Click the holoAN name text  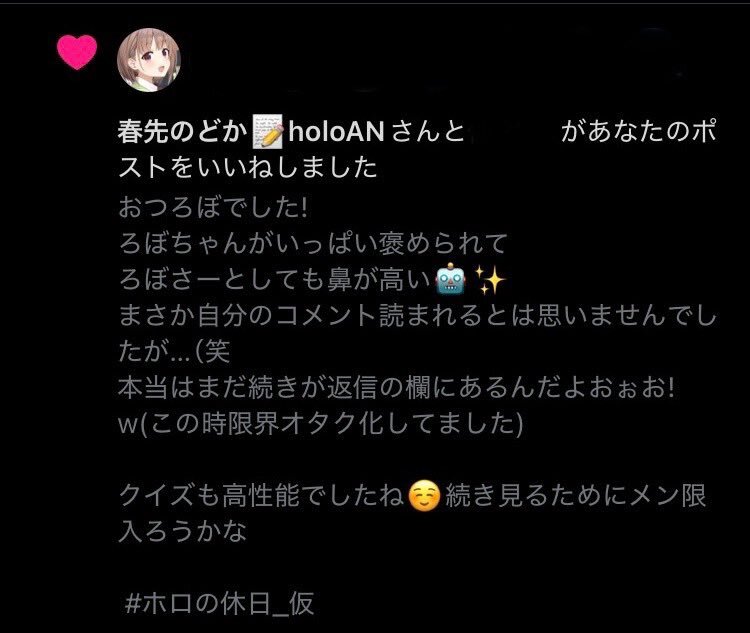tap(337, 131)
